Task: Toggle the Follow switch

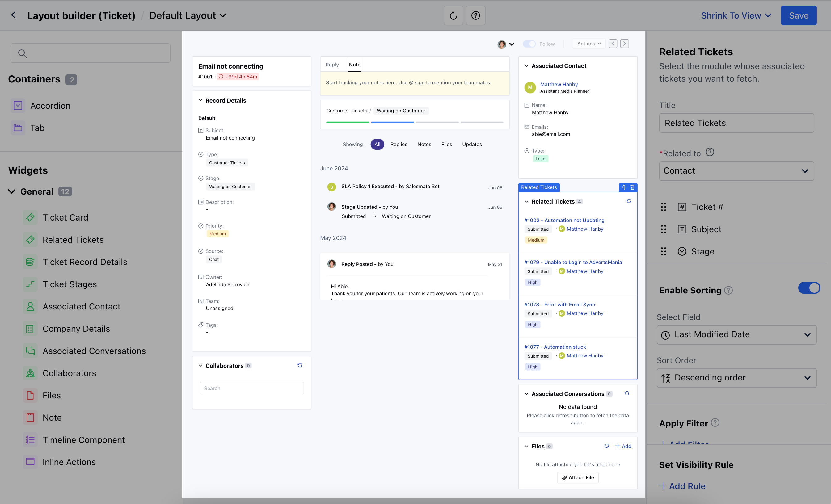Action: [x=529, y=44]
